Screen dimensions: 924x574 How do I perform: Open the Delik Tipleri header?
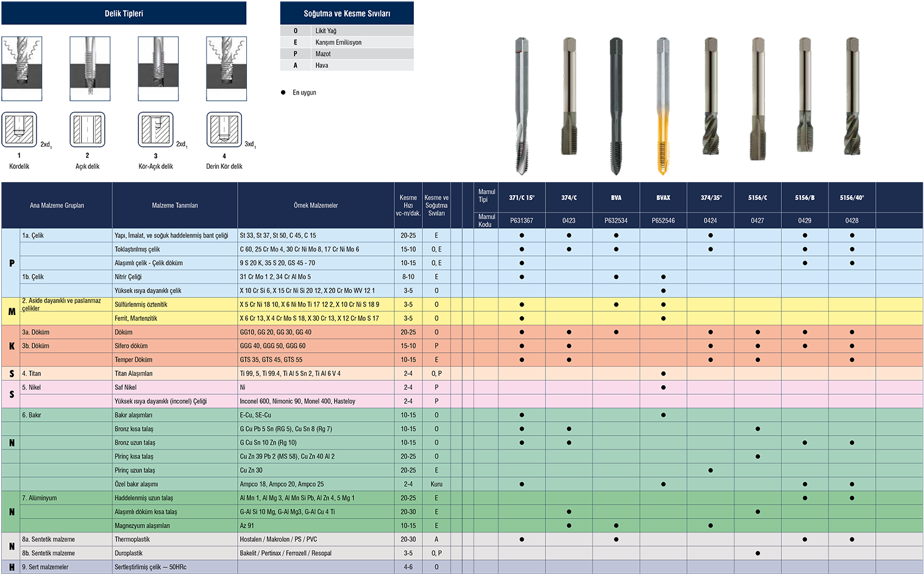coord(124,13)
